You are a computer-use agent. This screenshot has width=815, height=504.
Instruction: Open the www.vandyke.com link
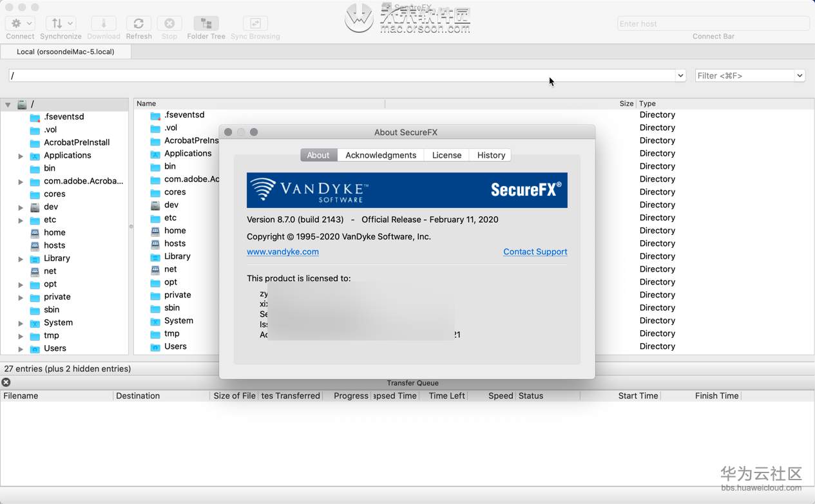point(283,252)
